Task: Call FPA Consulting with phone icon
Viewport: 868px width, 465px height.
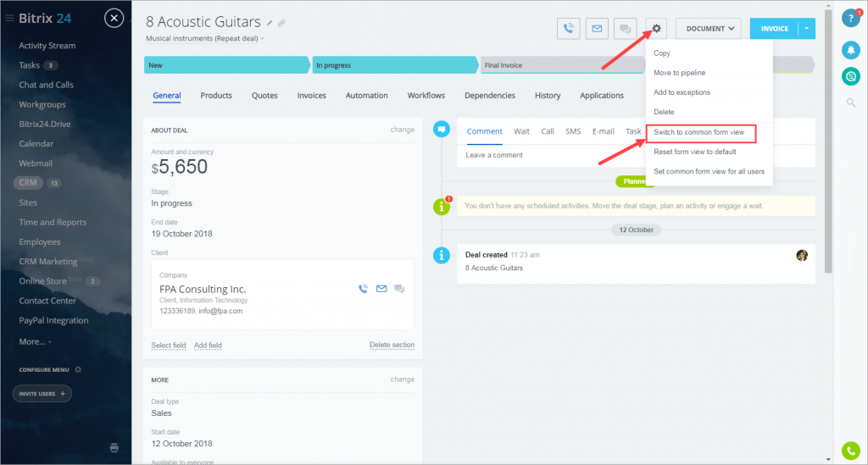Action: pyautogui.click(x=363, y=289)
